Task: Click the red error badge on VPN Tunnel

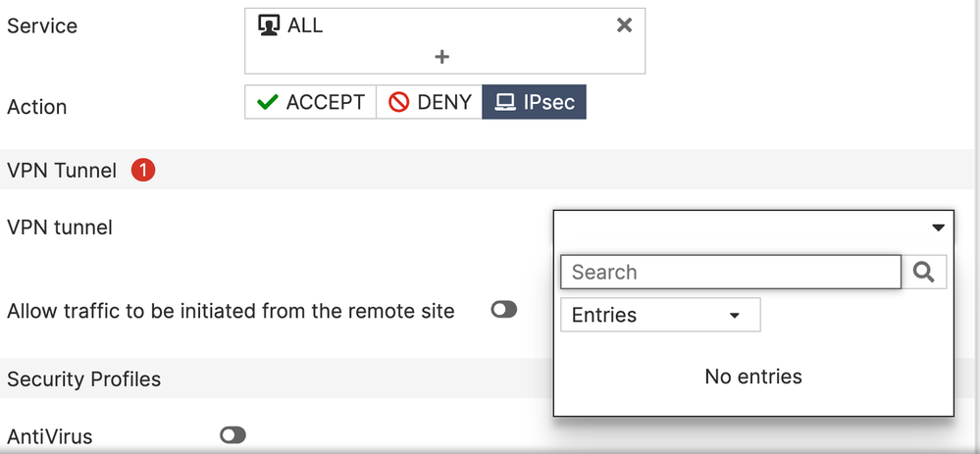Action: point(143,171)
